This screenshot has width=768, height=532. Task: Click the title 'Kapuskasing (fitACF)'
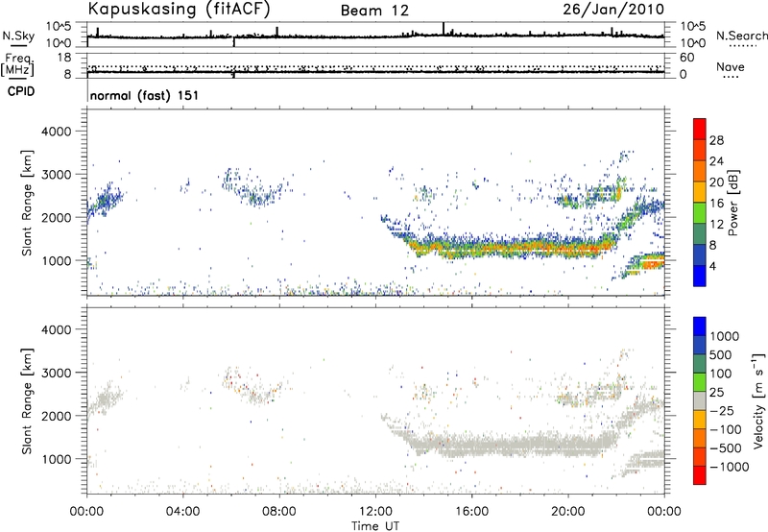click(179, 9)
